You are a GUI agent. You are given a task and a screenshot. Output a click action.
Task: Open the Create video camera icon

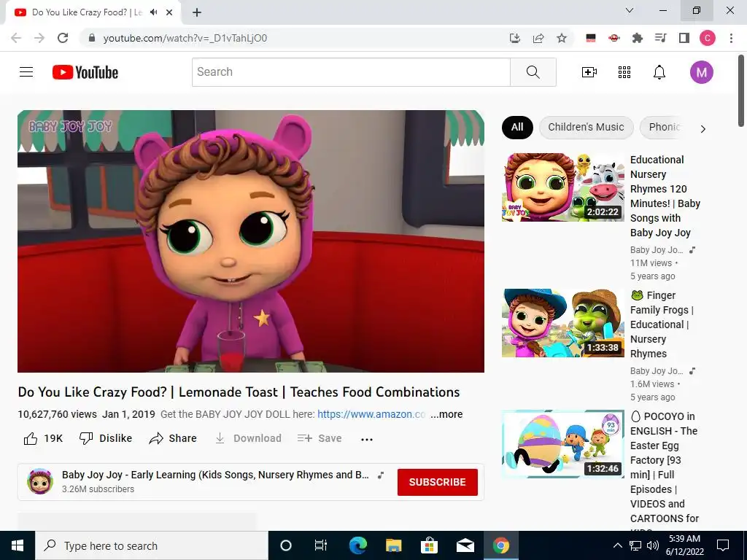589,72
